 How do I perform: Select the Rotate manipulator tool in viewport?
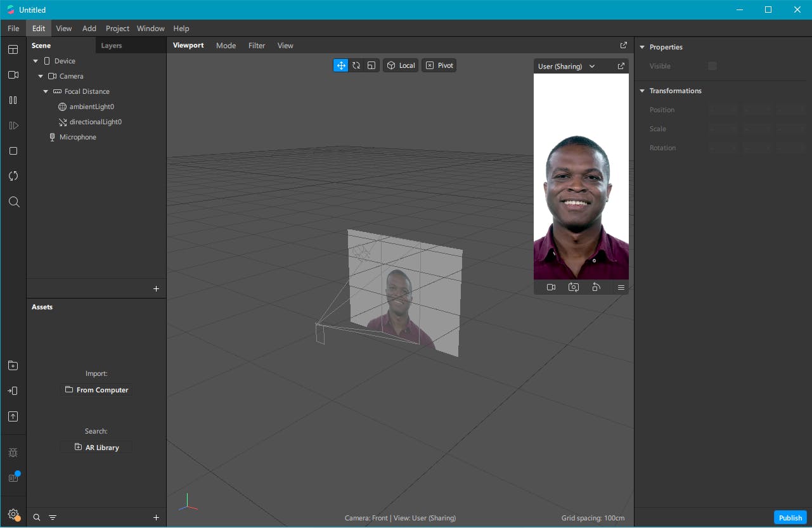click(x=356, y=65)
